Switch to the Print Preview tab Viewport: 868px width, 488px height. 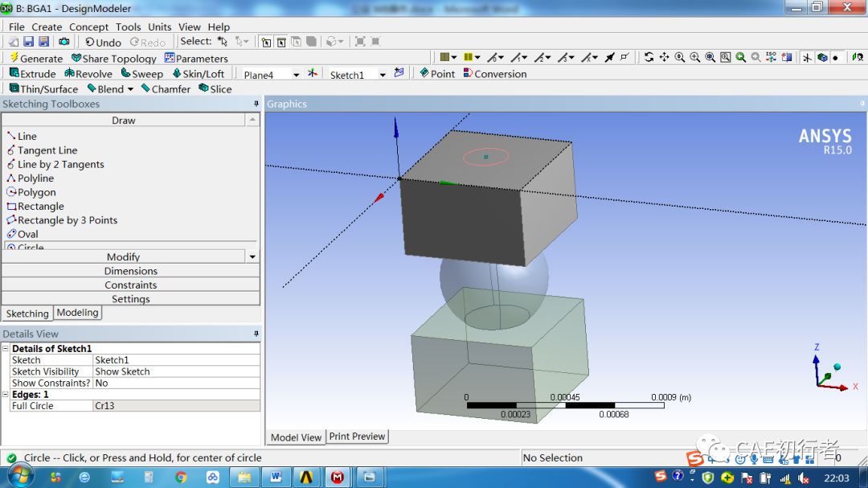357,437
